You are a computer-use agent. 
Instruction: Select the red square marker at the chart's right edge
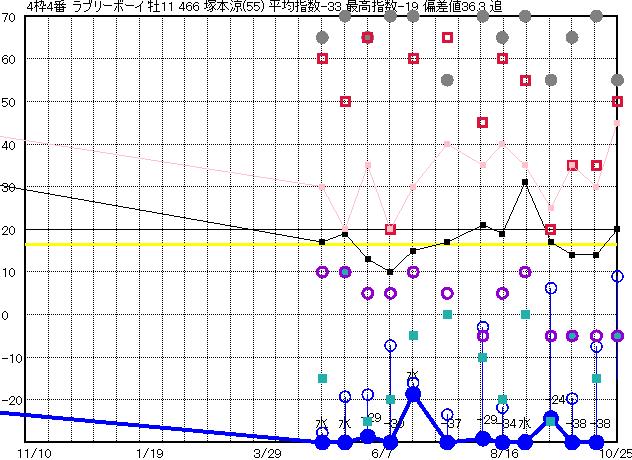tap(618, 101)
